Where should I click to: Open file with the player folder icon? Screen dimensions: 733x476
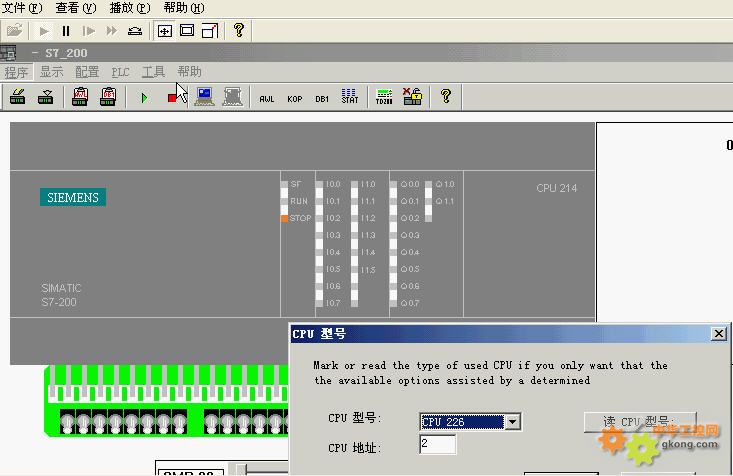click(x=14, y=31)
